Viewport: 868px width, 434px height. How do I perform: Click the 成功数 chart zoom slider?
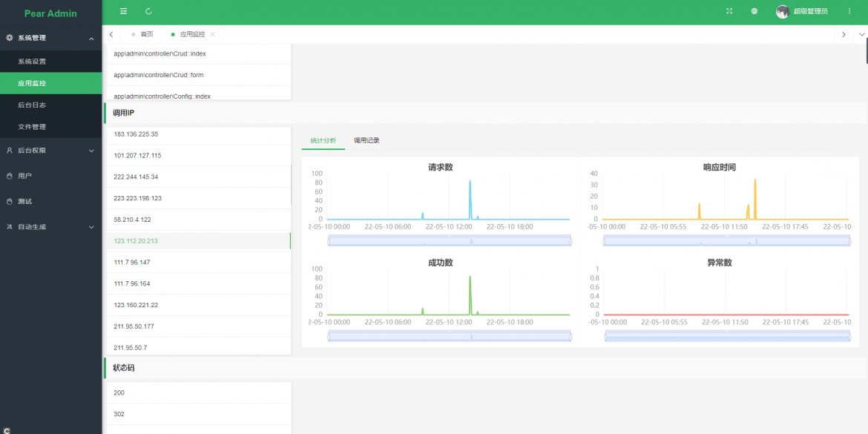[x=450, y=336]
